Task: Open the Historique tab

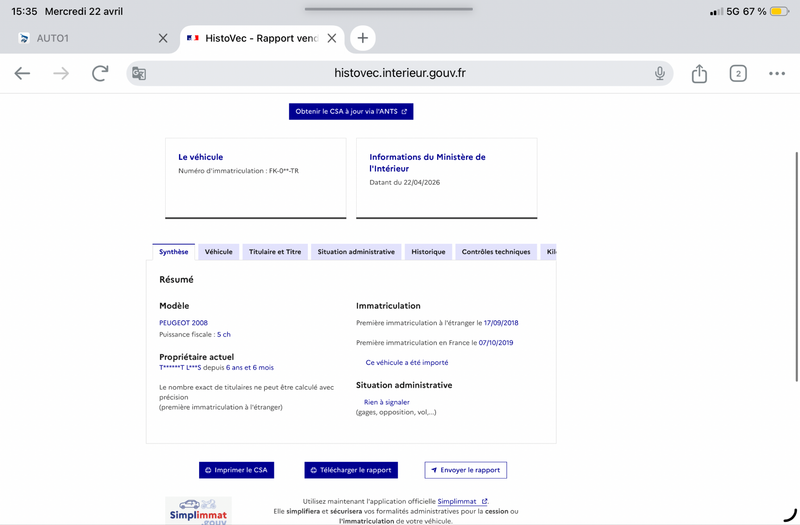Action: (428, 252)
